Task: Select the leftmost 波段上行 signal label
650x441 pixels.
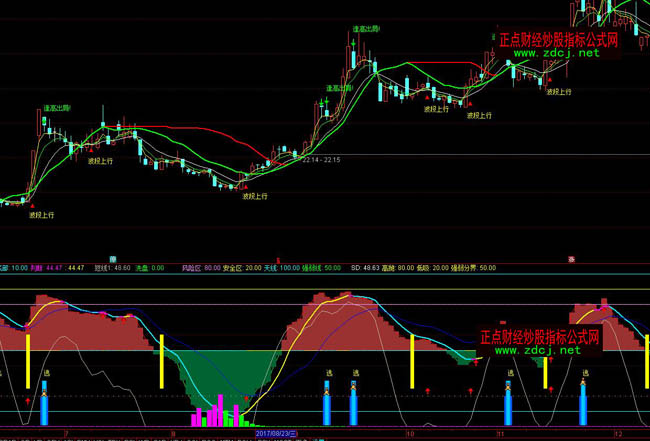Action: 42,215
